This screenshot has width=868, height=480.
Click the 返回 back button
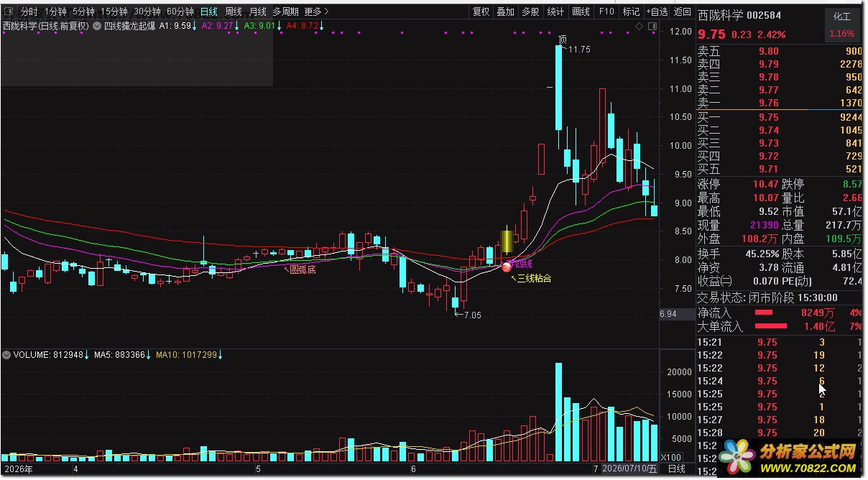(x=682, y=11)
